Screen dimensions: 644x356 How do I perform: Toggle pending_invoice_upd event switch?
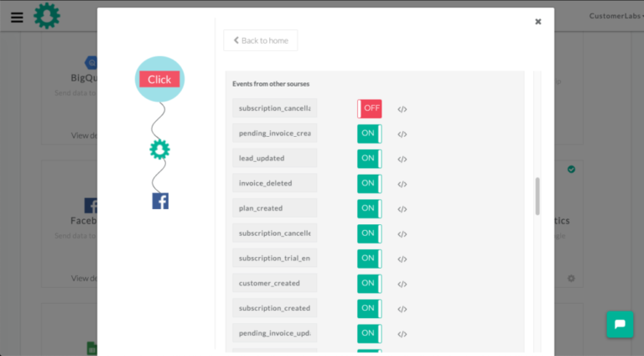pos(369,334)
